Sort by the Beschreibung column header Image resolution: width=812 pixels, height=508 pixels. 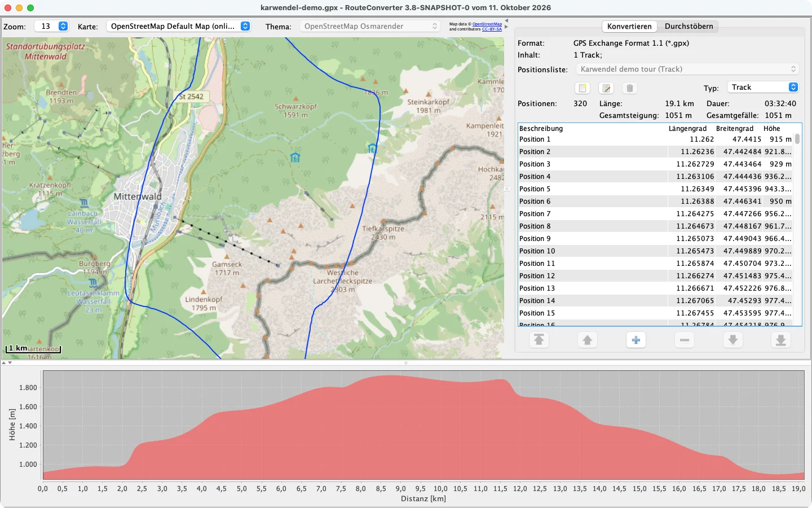click(x=593, y=129)
